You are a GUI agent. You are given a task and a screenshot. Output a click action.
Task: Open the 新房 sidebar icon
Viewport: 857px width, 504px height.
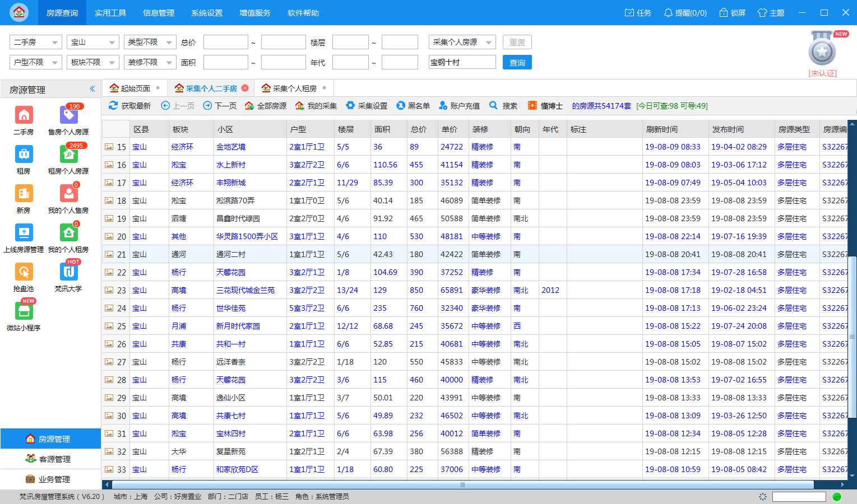coord(24,199)
